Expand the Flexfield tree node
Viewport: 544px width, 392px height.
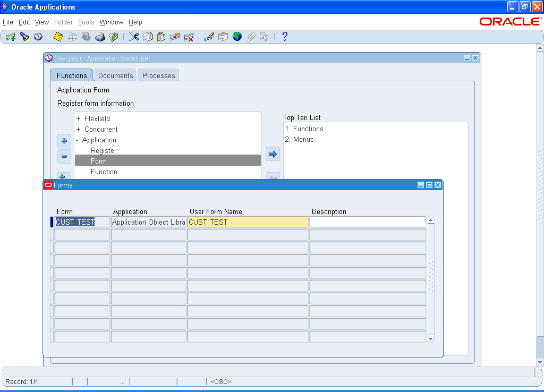[x=79, y=118]
